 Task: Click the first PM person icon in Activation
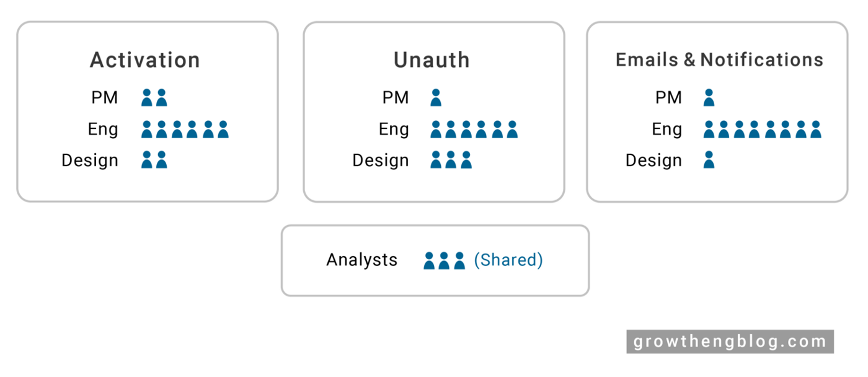[147, 98]
